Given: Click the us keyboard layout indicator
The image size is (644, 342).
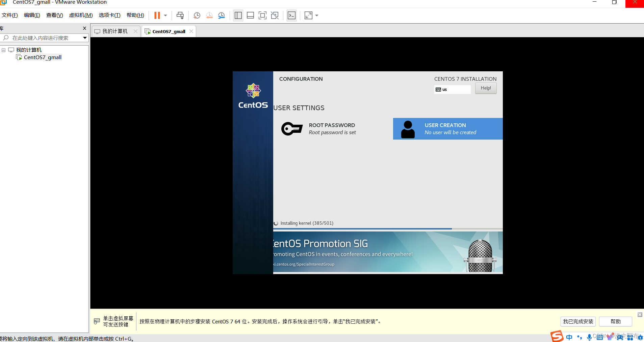Looking at the screenshot, I should point(452,90).
